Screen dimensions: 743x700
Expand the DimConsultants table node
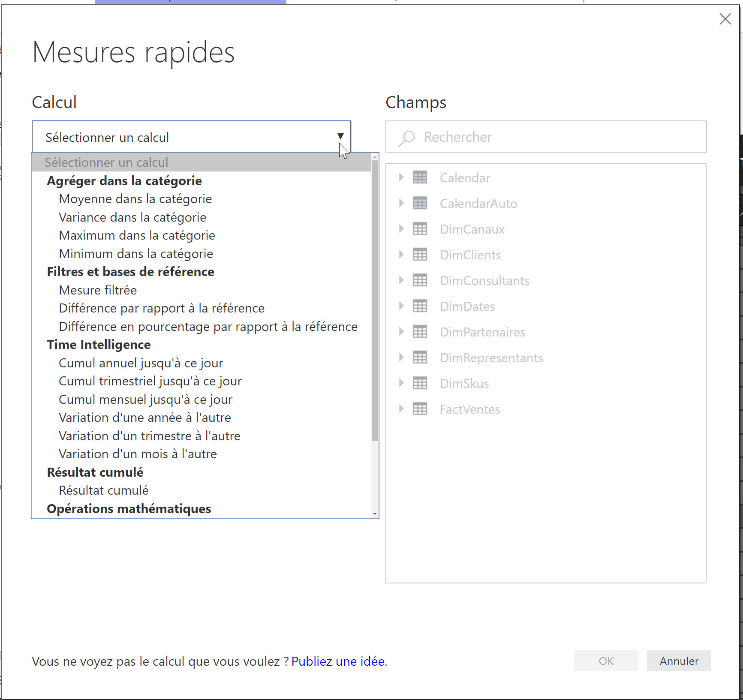[x=401, y=280]
